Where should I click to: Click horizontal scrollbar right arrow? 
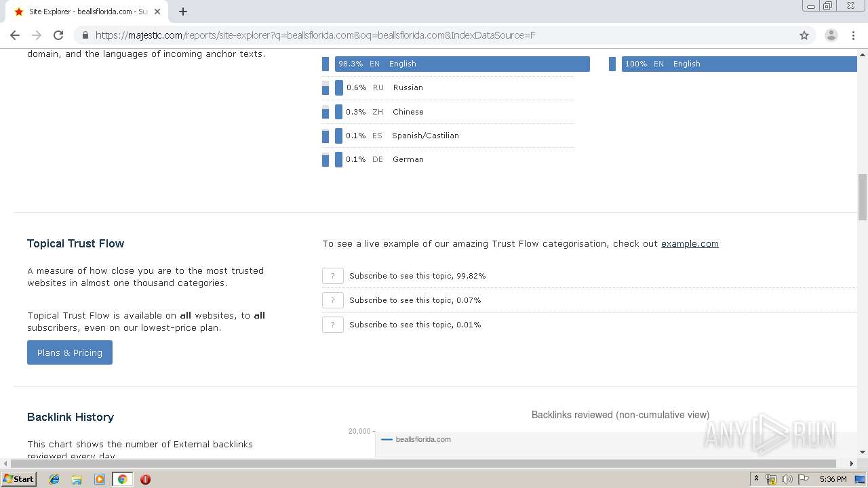852,464
